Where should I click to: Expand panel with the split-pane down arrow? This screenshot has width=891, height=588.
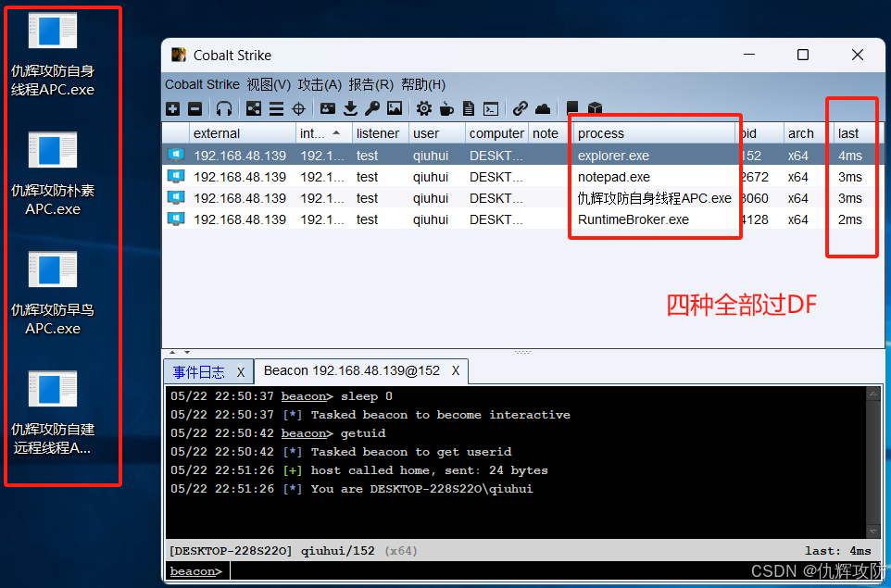click(x=186, y=352)
